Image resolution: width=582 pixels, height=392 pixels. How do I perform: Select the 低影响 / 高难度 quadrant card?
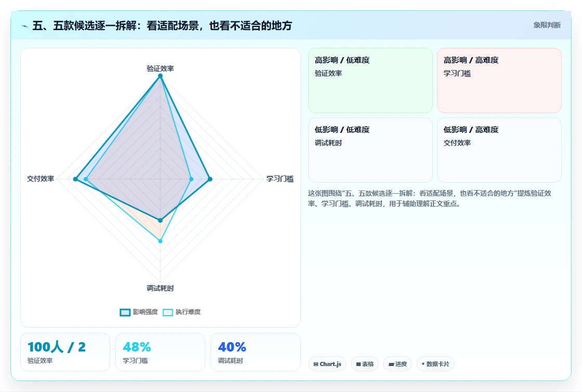(499, 150)
